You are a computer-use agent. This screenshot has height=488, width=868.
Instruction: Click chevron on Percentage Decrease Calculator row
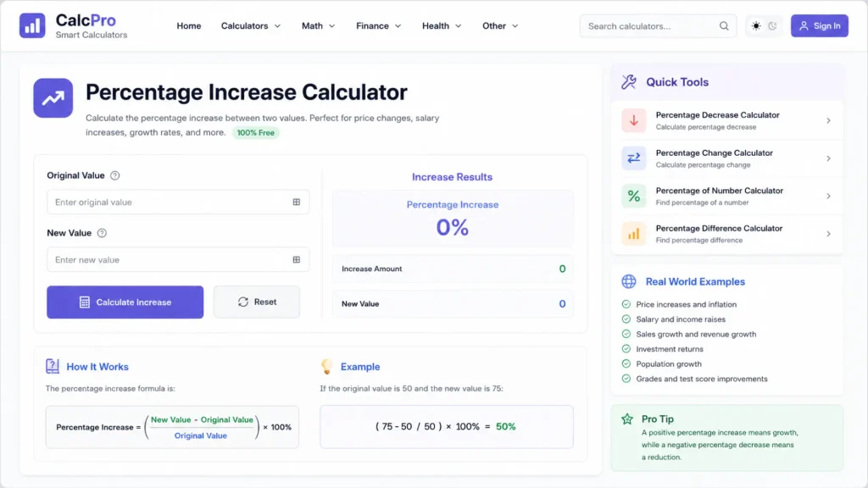[828, 120]
